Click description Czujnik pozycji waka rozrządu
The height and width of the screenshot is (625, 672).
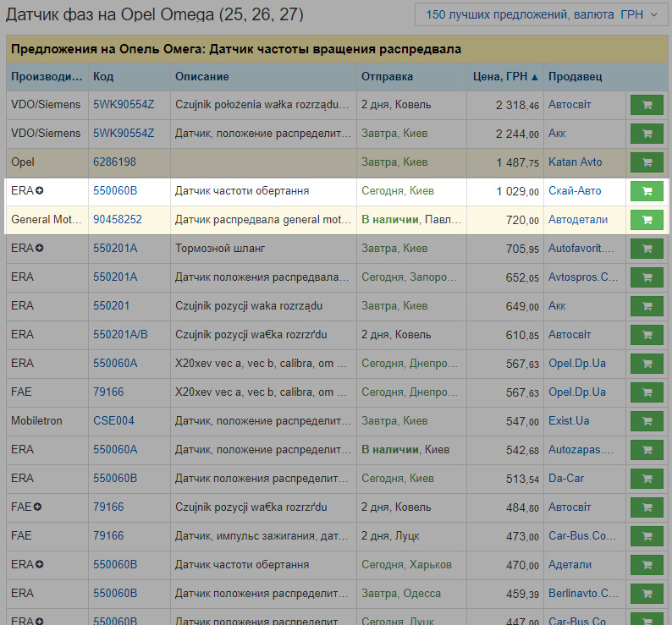click(249, 306)
